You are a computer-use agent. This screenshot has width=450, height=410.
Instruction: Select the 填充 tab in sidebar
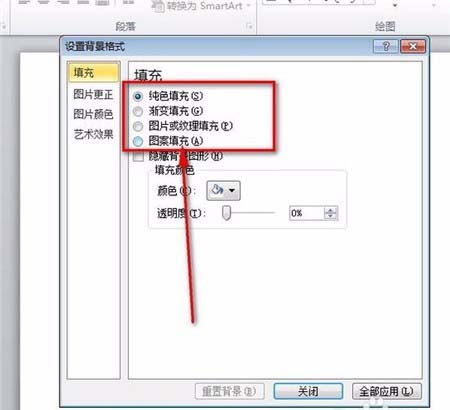coord(93,72)
